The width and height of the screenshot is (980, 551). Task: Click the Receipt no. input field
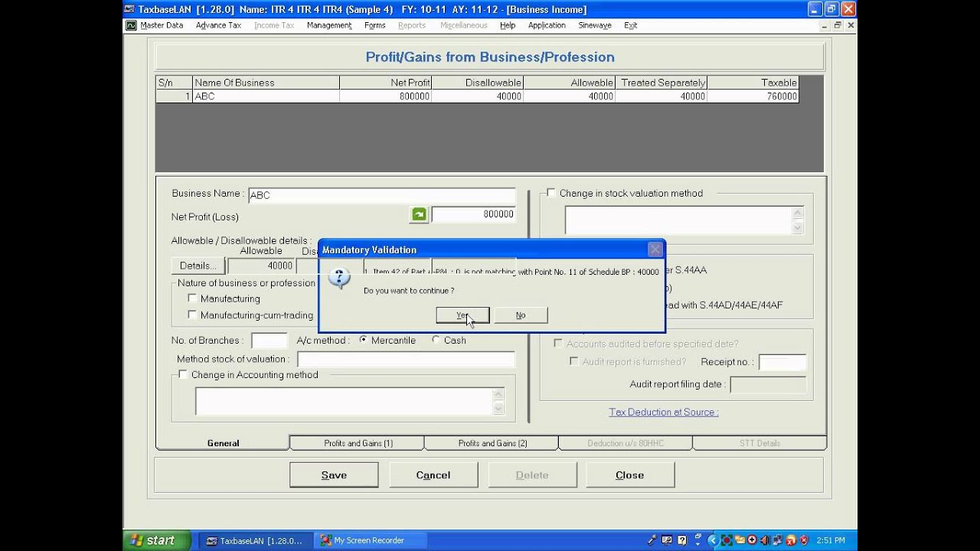point(782,362)
